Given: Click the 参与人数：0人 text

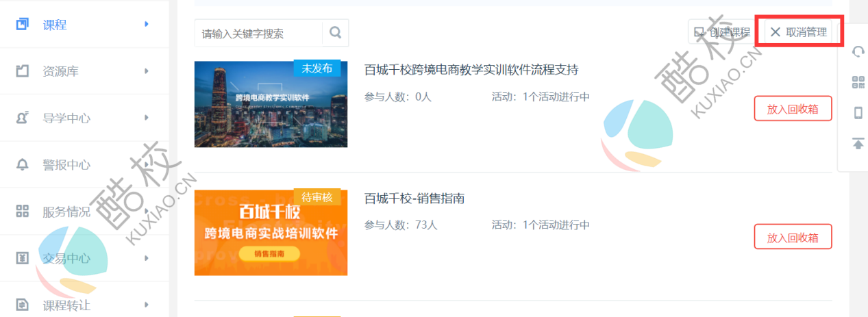Looking at the screenshot, I should coord(398,97).
